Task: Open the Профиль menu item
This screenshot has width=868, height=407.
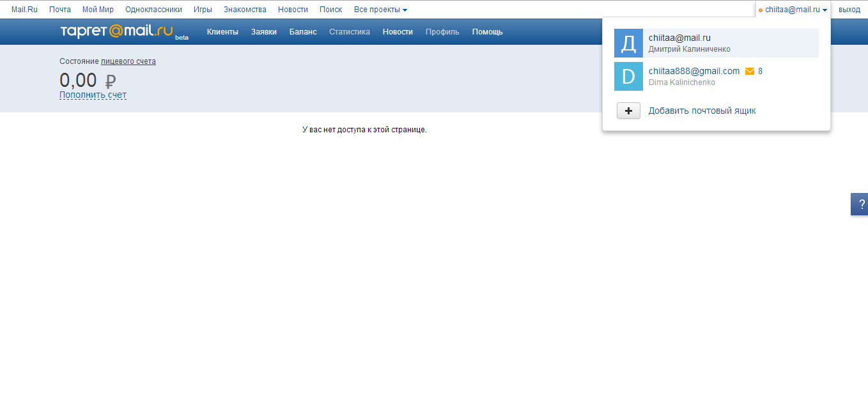Action: pos(442,32)
